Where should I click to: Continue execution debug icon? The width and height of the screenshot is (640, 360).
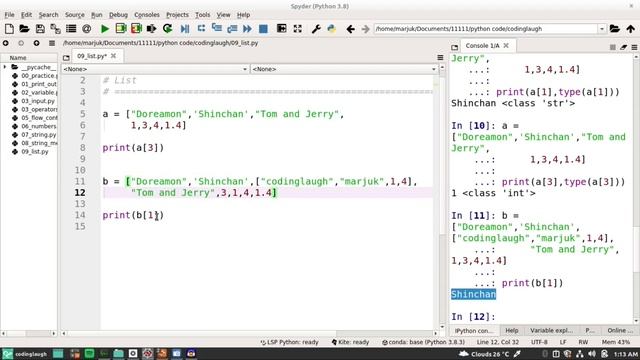(x=247, y=29)
